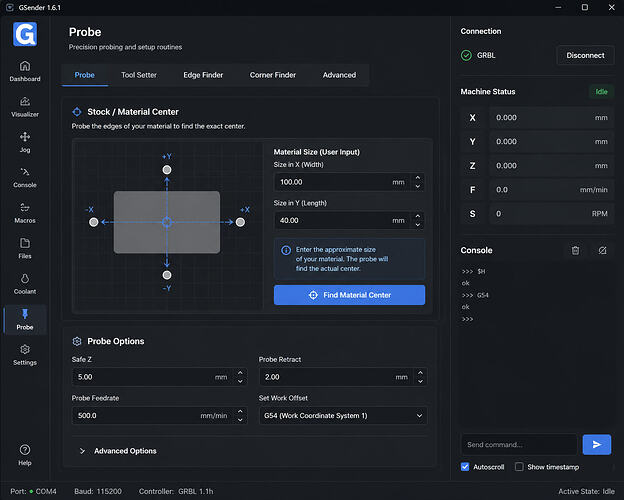Click the Port: COM4 status entry
The height and width of the screenshot is (500, 624).
tap(33, 491)
